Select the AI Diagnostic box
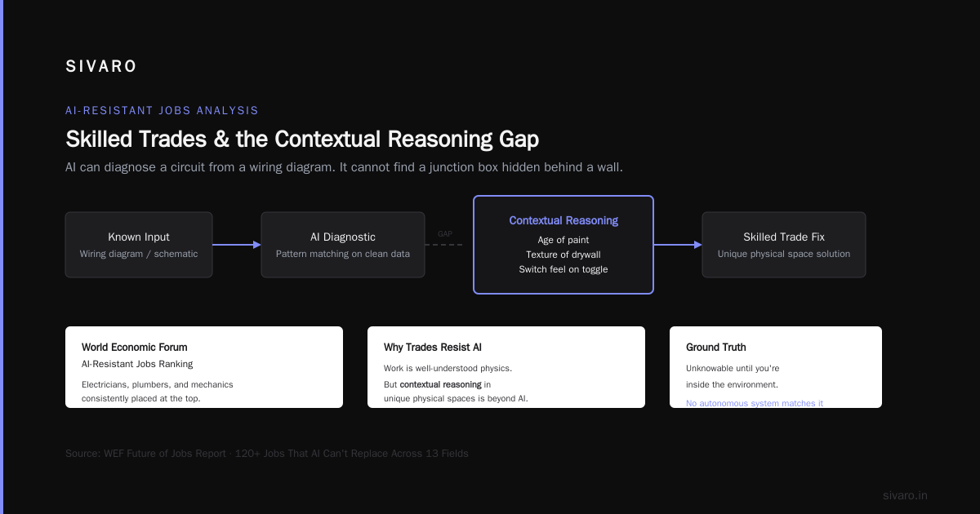 [343, 245]
